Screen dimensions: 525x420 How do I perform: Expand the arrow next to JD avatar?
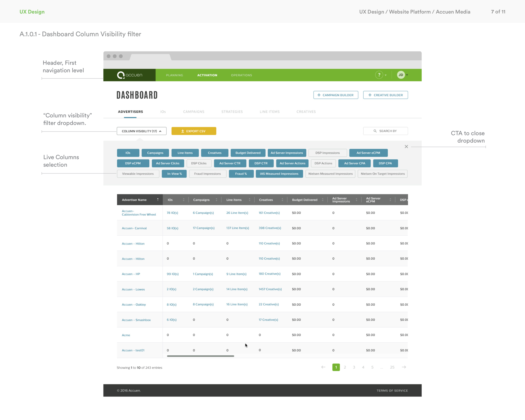pos(407,75)
